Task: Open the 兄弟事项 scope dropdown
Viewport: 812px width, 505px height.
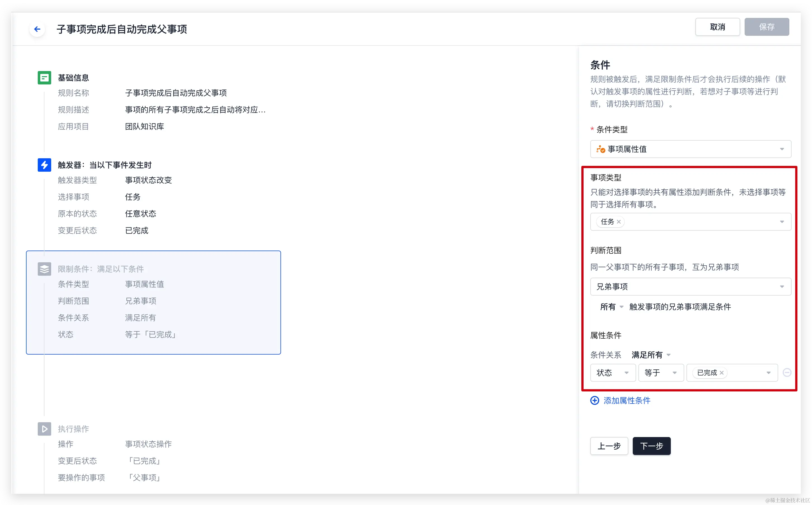Action: [x=690, y=287]
